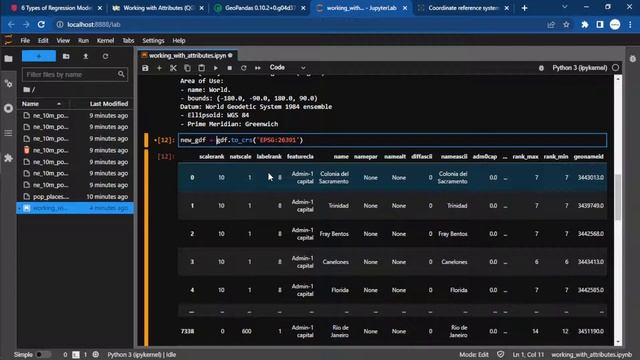Screen dimensions: 640x360
Task: Click the browser back arrow
Action: click(x=11, y=24)
